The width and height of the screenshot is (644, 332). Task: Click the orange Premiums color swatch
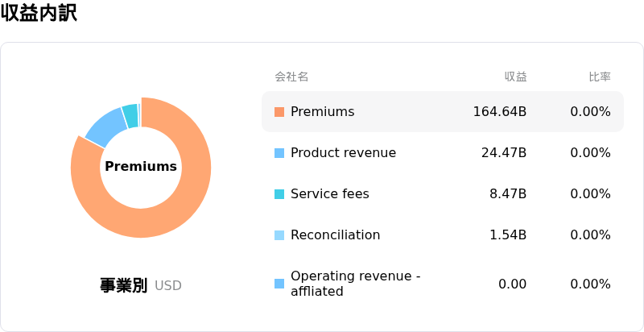[279, 112]
